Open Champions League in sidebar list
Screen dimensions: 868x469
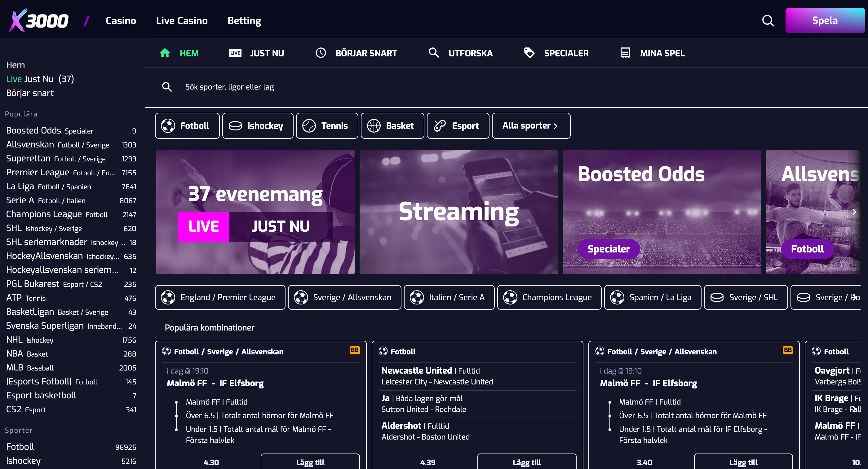click(71, 214)
